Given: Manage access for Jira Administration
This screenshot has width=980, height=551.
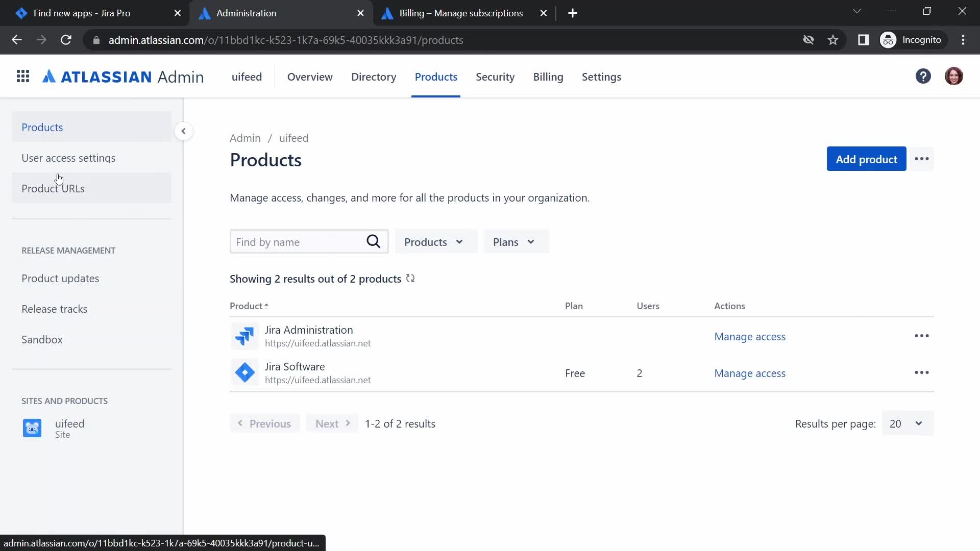Looking at the screenshot, I should pos(750,337).
